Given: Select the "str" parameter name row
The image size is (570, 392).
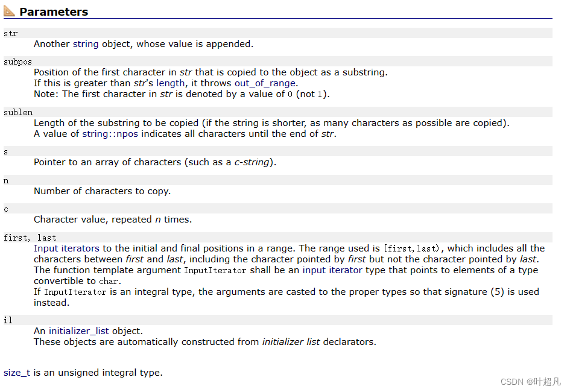Looking at the screenshot, I should click(11, 33).
